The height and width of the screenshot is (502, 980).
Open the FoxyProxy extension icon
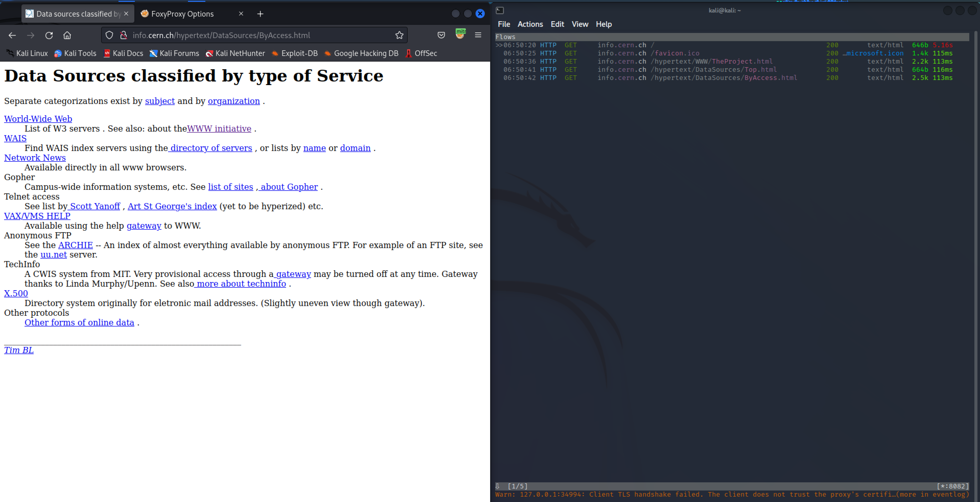point(460,35)
